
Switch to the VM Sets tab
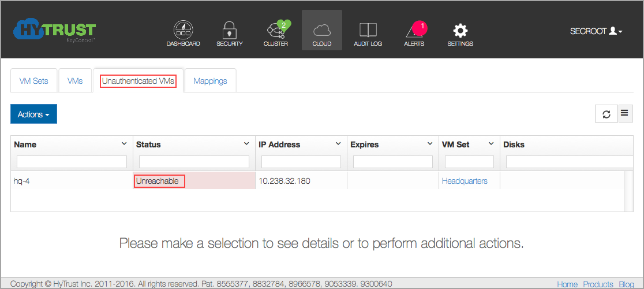click(33, 81)
